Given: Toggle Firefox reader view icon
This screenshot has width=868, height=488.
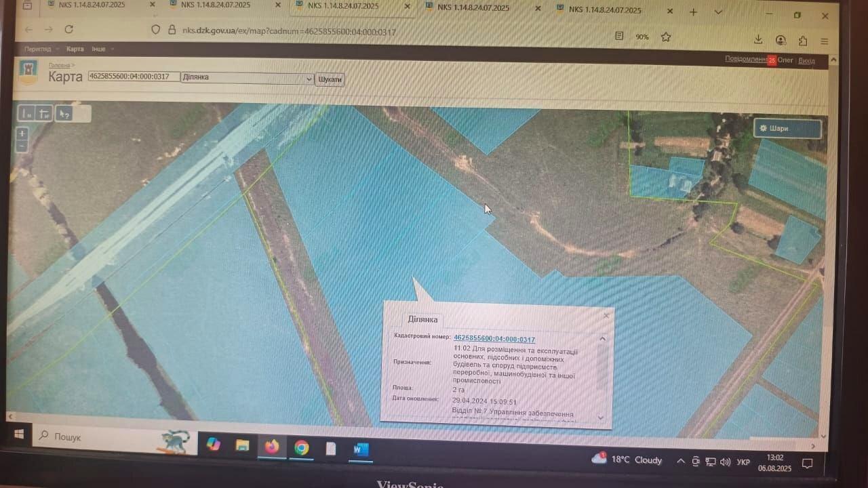Looking at the screenshot, I should 619,36.
